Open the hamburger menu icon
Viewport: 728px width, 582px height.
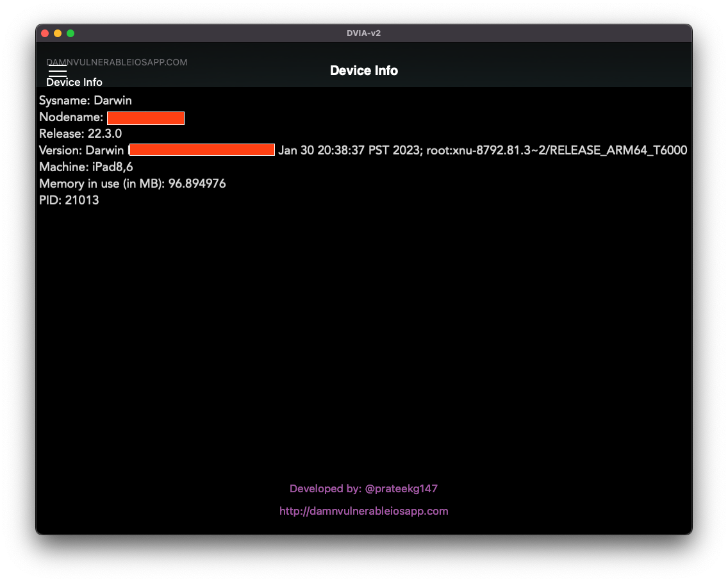(58, 71)
